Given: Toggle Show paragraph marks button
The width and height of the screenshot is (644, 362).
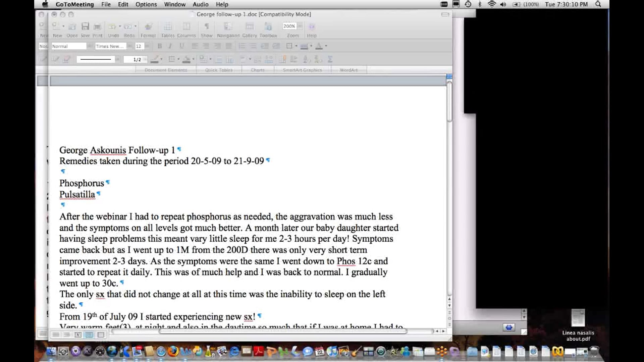Looking at the screenshot, I should pos(207,26).
